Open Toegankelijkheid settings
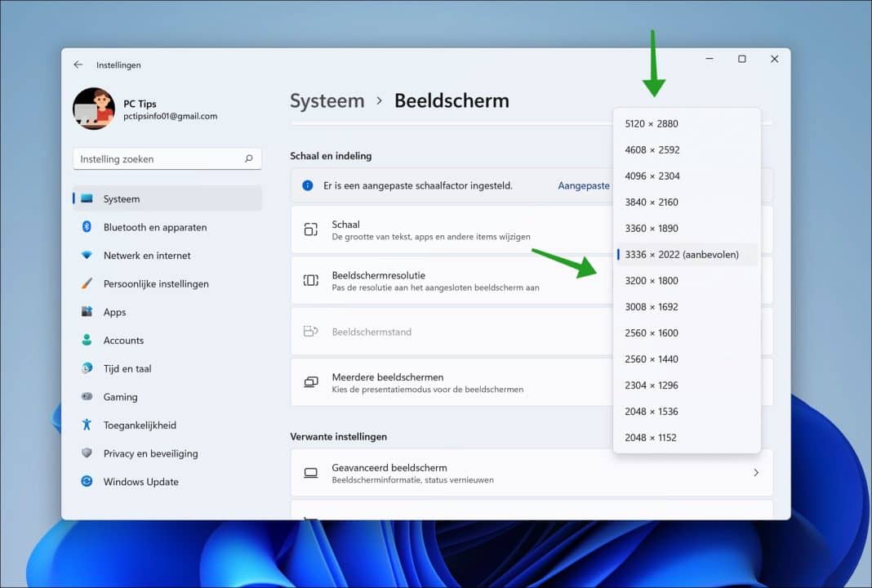This screenshot has height=588, width=872. coord(167,425)
